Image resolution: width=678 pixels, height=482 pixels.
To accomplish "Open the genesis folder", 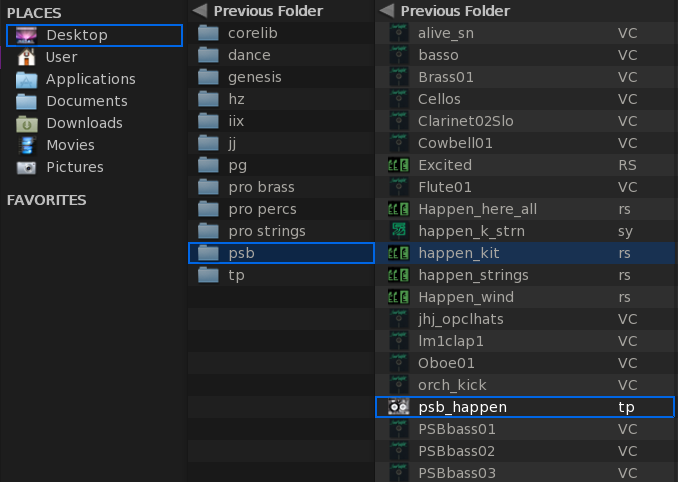I will pyautogui.click(x=254, y=77).
